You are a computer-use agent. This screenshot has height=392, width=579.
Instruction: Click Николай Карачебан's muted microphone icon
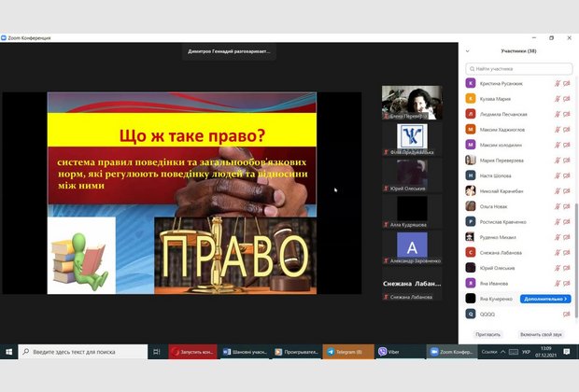tap(558, 190)
